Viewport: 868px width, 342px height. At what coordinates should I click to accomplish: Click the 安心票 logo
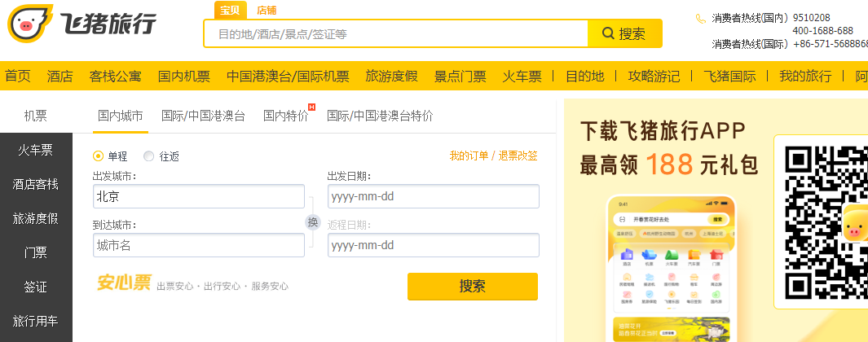pos(124,283)
